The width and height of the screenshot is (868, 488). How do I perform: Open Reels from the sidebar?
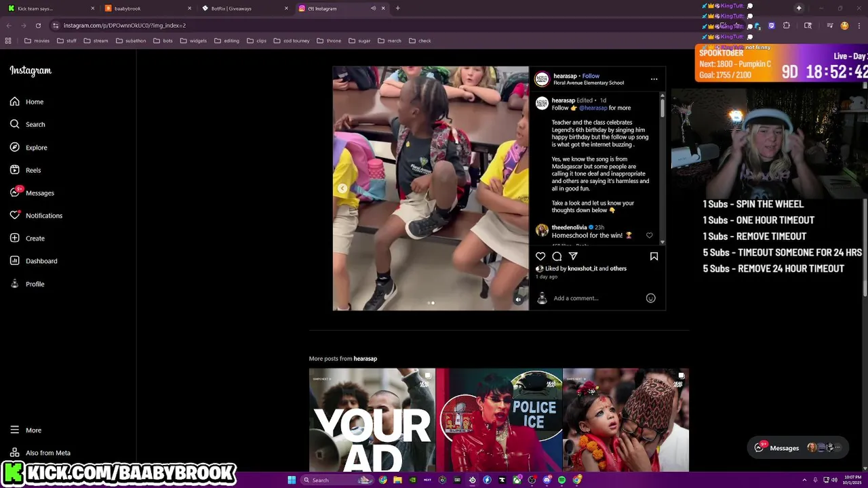pyautogui.click(x=26, y=170)
